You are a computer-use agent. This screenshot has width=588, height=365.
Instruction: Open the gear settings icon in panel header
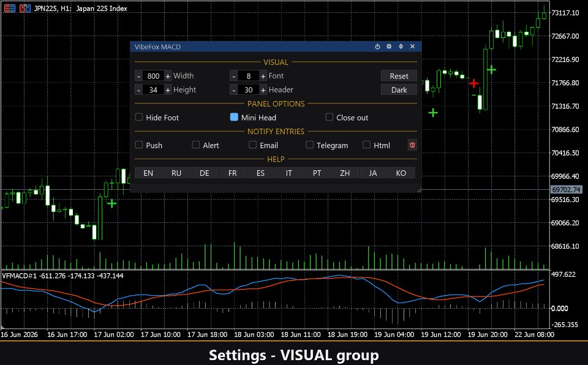click(389, 47)
